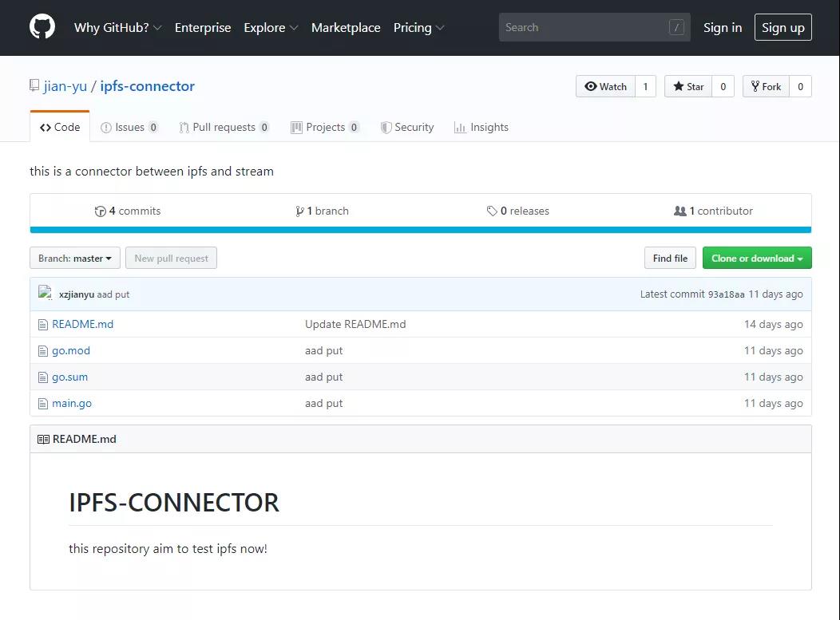Expand the Why GitHub? menu
The width and height of the screenshot is (840, 620).
point(118,27)
